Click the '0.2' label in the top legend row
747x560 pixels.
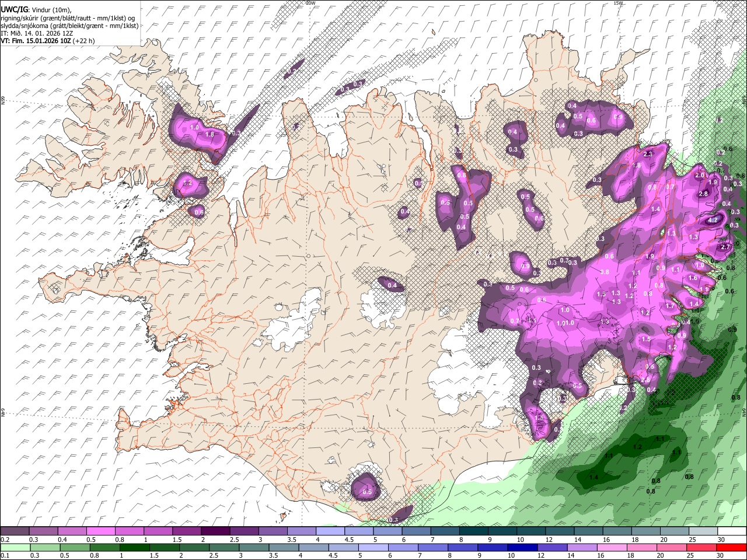[5, 540]
